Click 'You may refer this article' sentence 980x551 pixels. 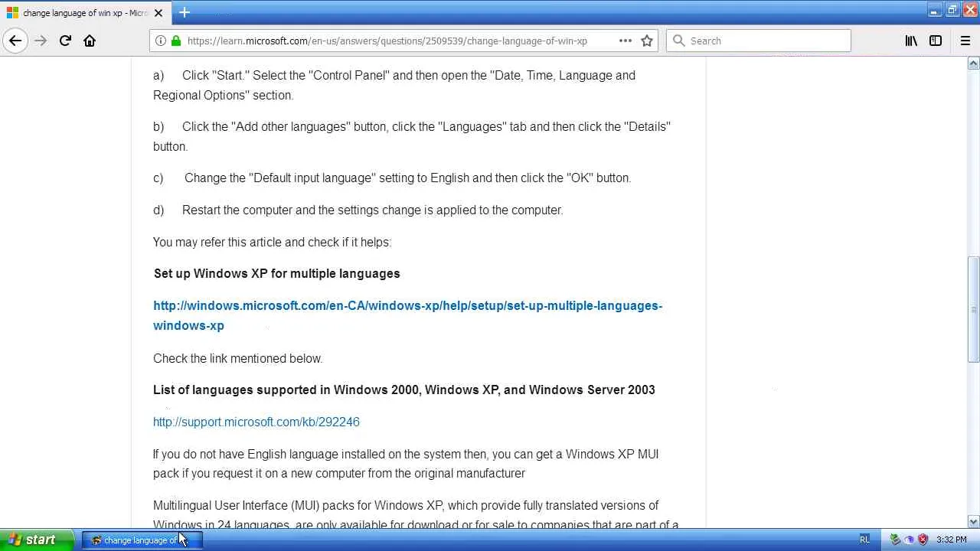272,242
